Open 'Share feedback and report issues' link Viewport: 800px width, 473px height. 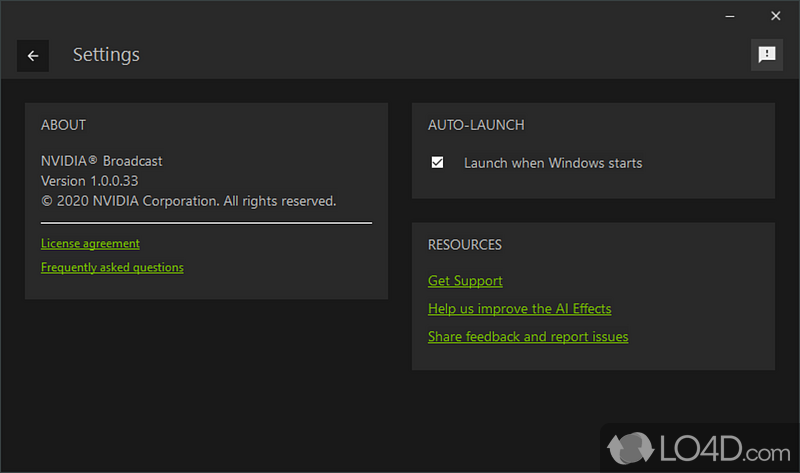click(528, 337)
